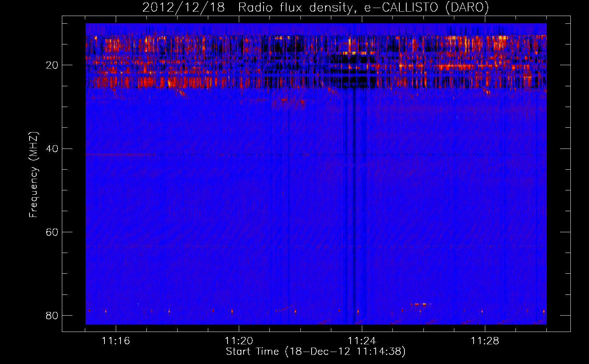The image size is (589, 364).
Task: Click the 60 MHz frequency tick label
Action: (x=52, y=232)
